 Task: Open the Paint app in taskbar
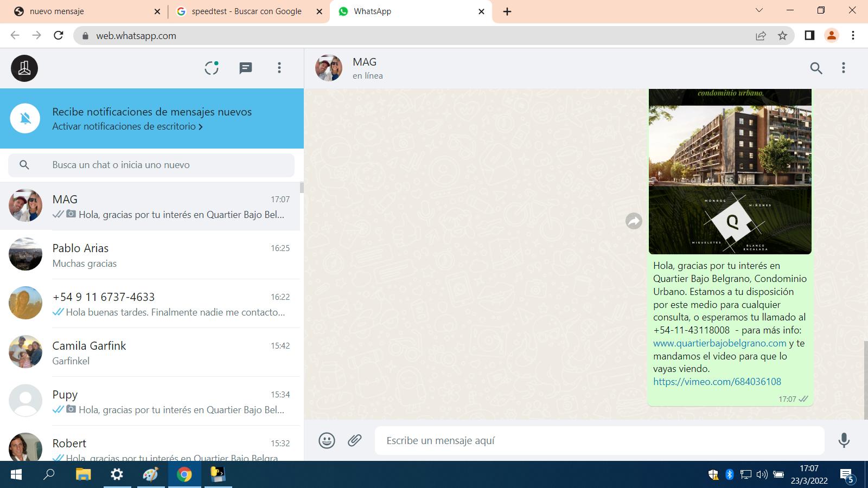coord(150,474)
